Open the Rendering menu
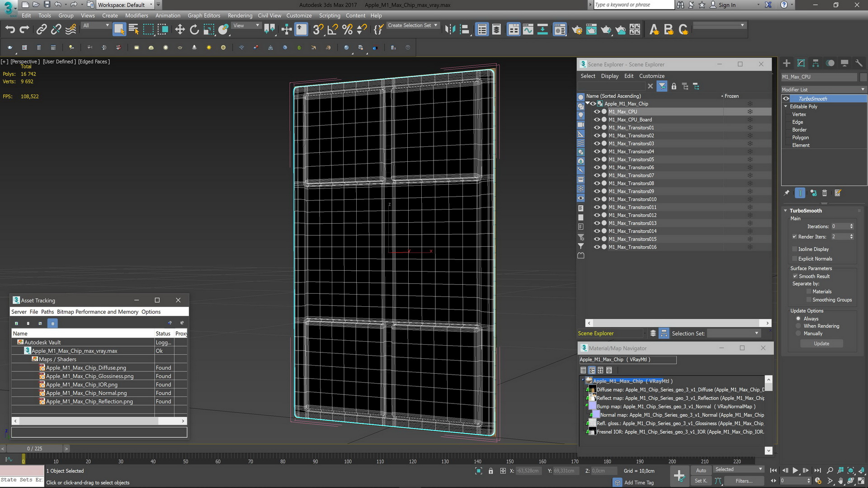 pos(240,15)
